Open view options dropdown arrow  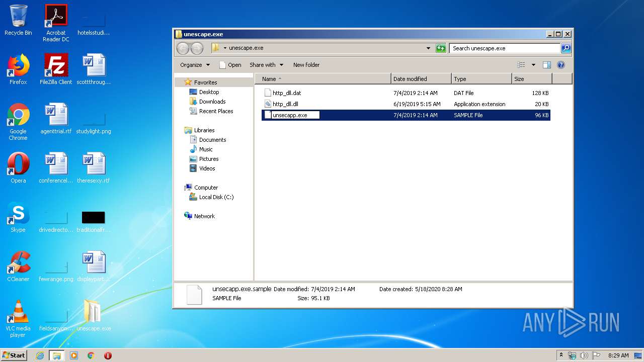pos(533,65)
